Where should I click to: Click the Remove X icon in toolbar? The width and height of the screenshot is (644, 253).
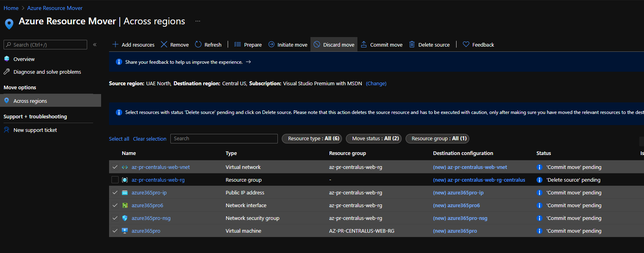pos(164,44)
